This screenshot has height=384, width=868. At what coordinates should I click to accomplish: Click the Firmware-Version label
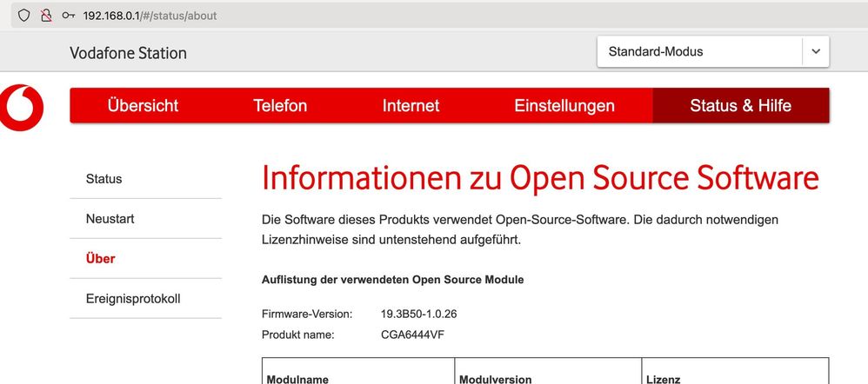click(x=307, y=314)
